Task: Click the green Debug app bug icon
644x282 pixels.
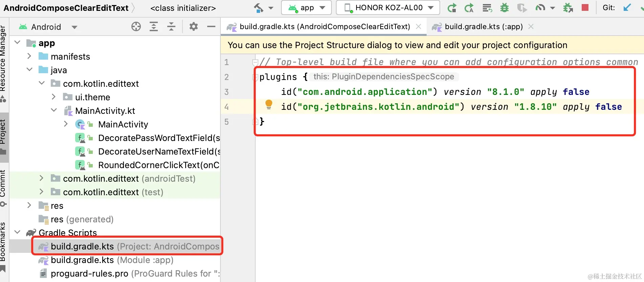Action: 505,8
